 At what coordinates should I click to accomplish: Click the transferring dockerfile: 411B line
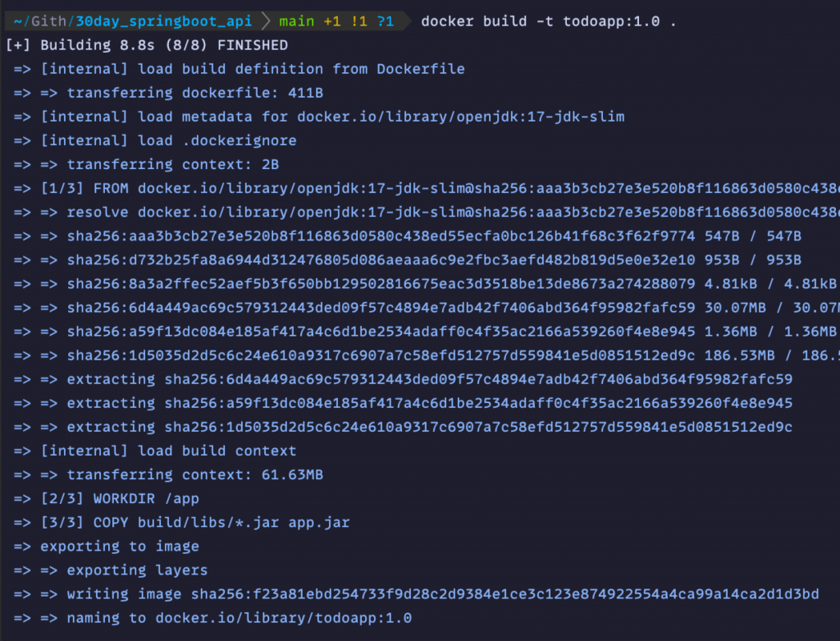[x=194, y=93]
